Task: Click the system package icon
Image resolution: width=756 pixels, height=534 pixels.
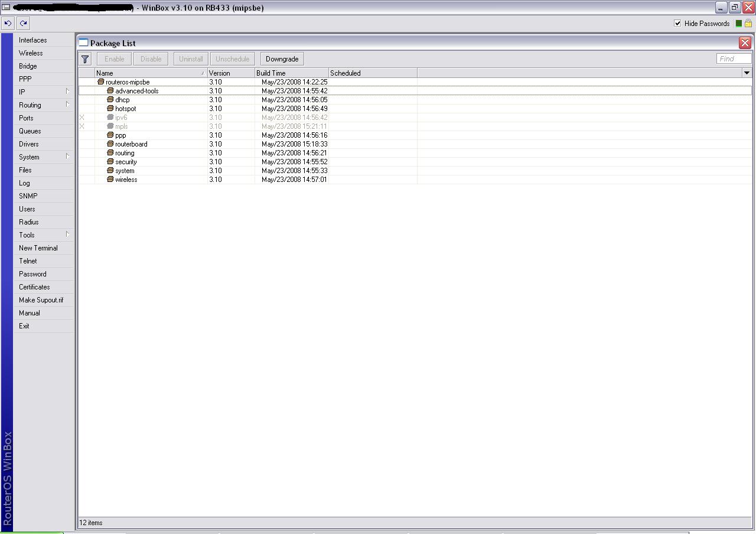Action: point(110,171)
